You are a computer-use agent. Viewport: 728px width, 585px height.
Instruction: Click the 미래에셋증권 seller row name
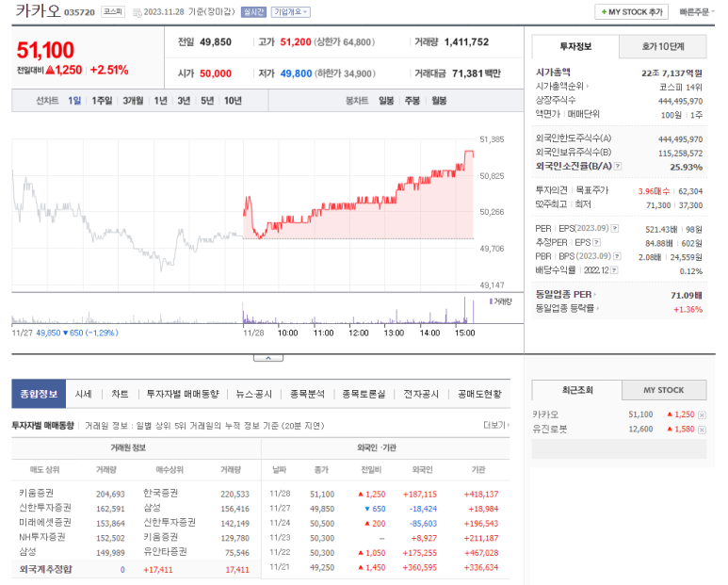[x=45, y=523]
